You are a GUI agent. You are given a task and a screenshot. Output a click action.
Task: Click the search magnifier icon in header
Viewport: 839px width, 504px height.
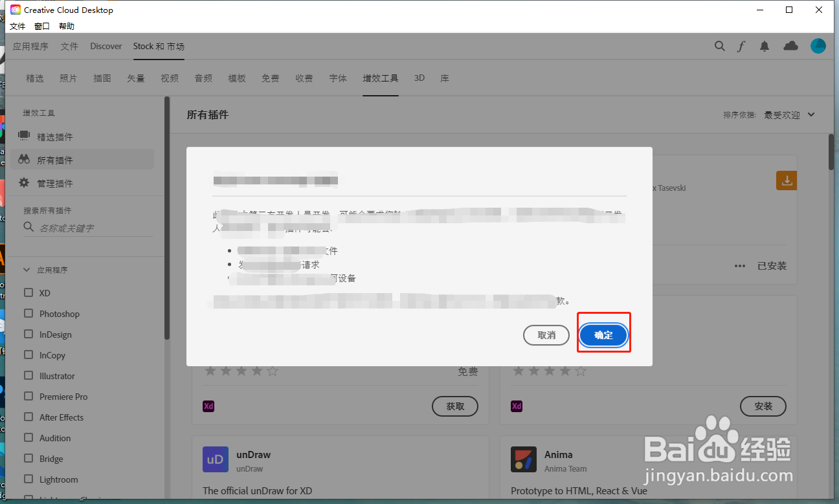click(x=719, y=46)
